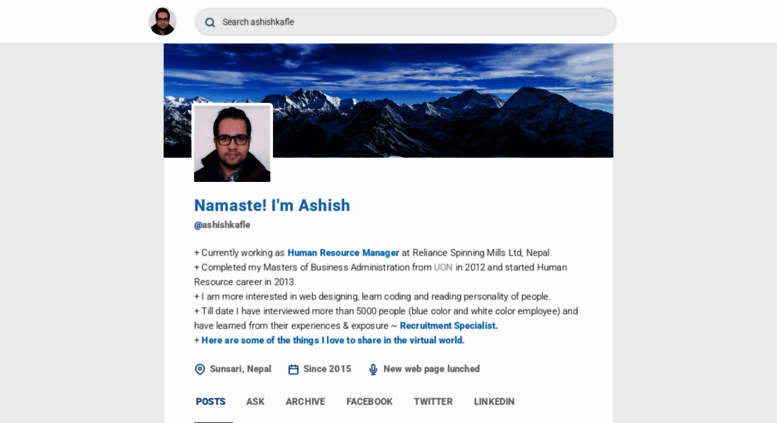Image resolution: width=777 pixels, height=423 pixels.
Task: Click the search magnifier icon
Action: [x=210, y=22]
